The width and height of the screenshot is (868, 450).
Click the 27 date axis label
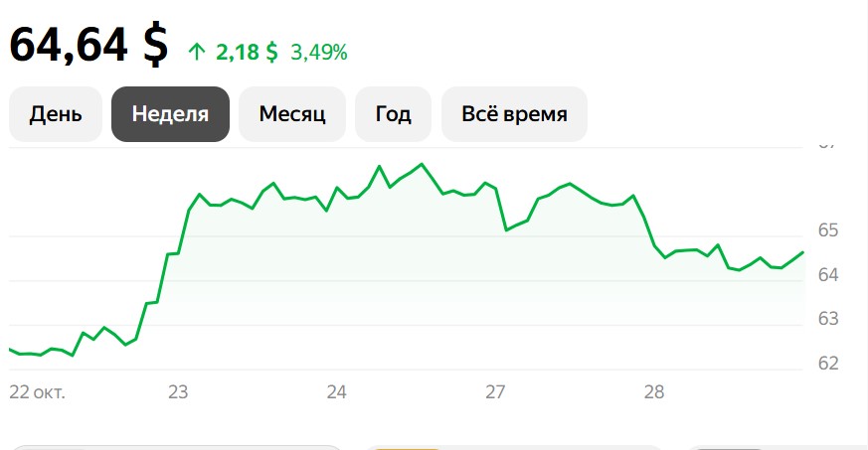click(x=495, y=392)
